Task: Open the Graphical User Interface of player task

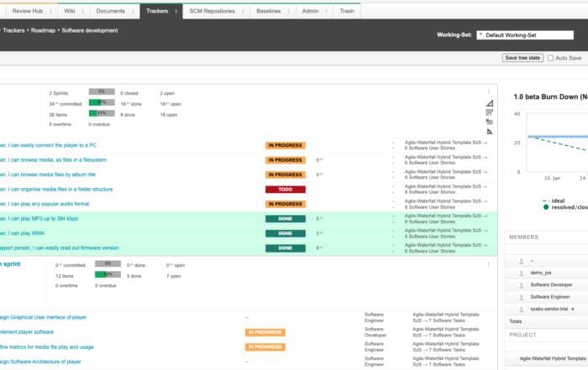Action: [43, 318]
